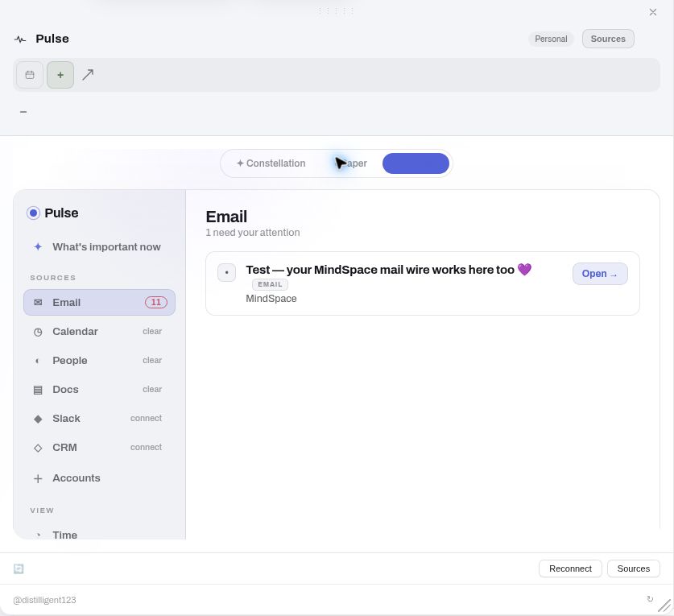Switch to the Paper view tab
Viewport: 674px width, 616px height.
pyautogui.click(x=351, y=163)
